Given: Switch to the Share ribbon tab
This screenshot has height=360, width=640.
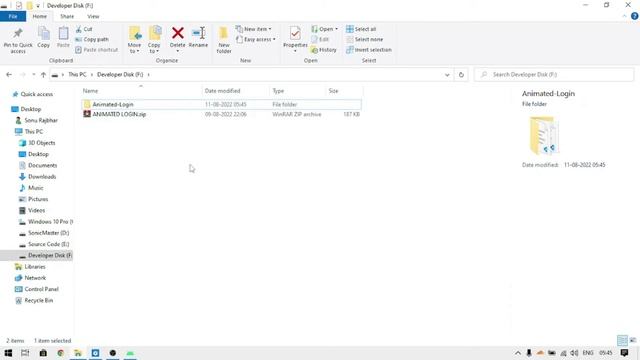Looking at the screenshot, I should click(67, 16).
